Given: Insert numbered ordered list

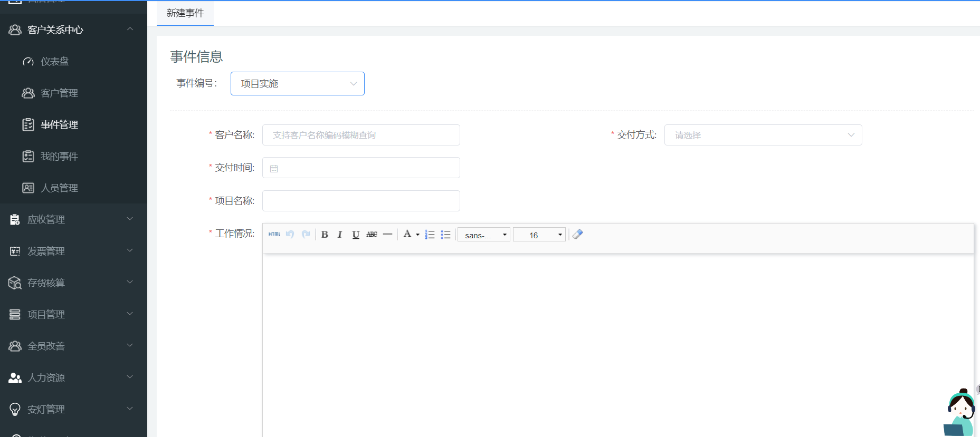Looking at the screenshot, I should pos(430,235).
